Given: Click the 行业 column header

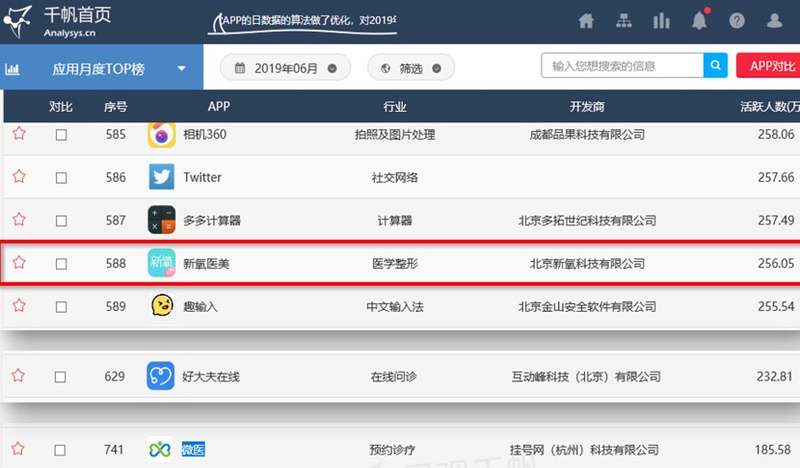Looking at the screenshot, I should click(395, 106).
